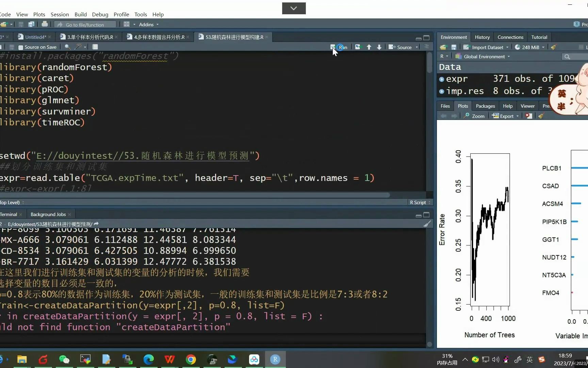The image size is (588, 368).
Task: Open the code tools wand dropdown arrow
Action: pos(85,47)
